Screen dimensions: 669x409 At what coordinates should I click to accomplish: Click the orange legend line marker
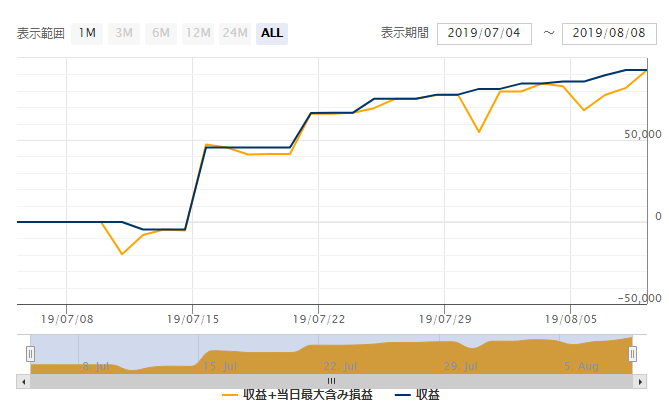(230, 395)
